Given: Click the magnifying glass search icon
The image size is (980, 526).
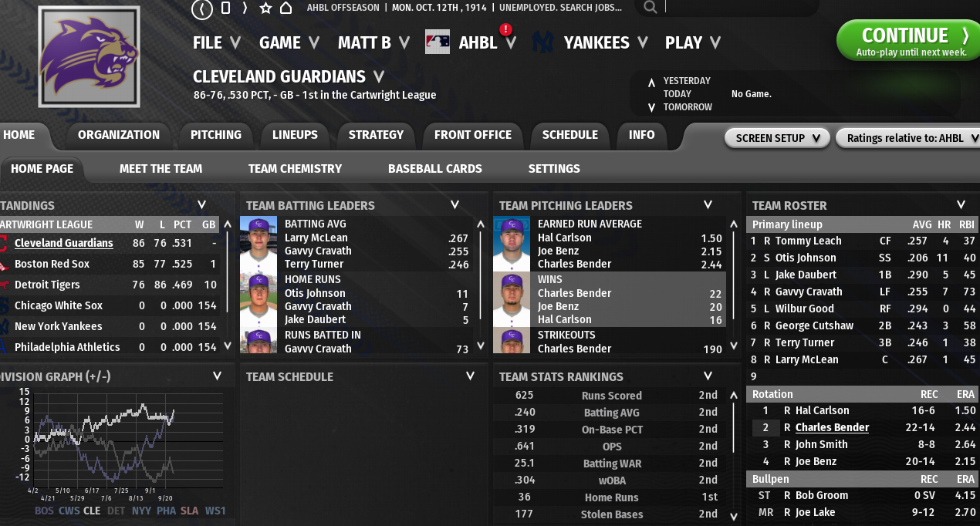Looking at the screenshot, I should [651, 7].
